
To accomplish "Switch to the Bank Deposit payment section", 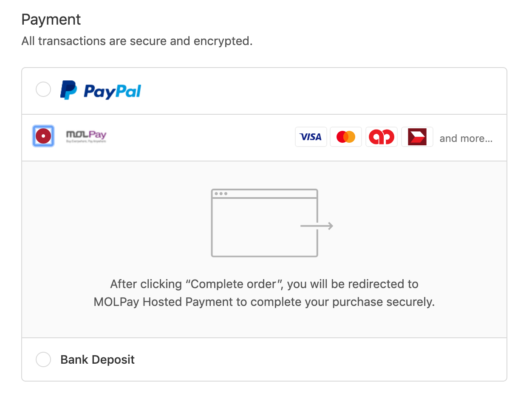I will [x=98, y=359].
